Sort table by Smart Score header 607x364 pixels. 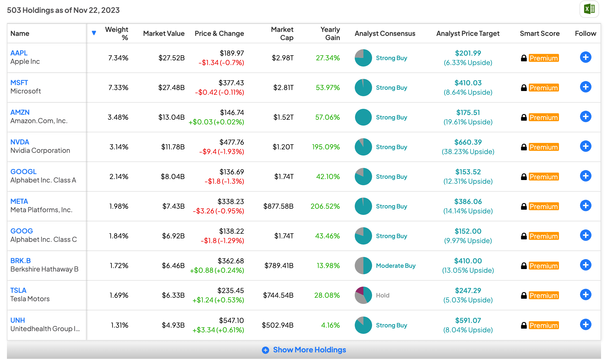[x=540, y=33]
